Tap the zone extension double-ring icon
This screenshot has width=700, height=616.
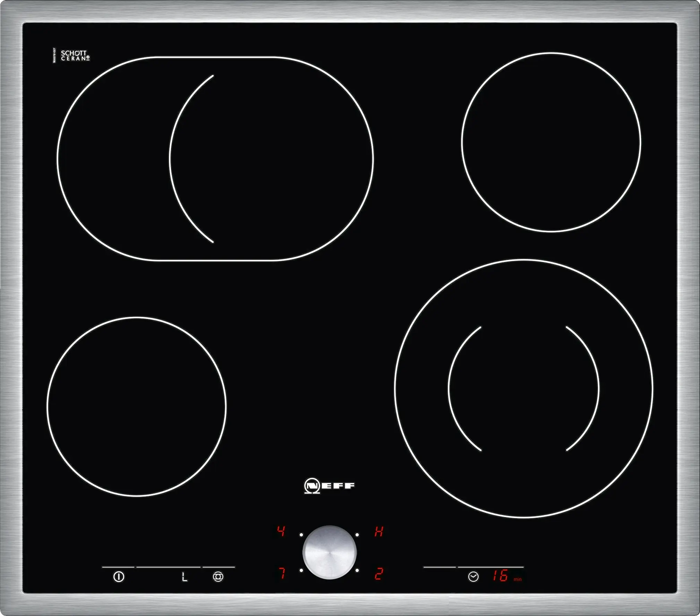point(218,577)
